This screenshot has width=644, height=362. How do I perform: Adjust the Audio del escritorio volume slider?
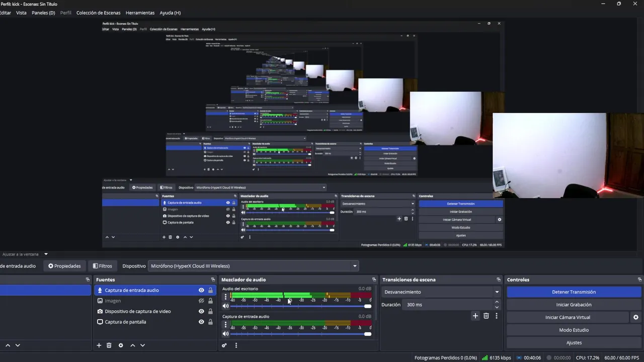click(x=301, y=306)
